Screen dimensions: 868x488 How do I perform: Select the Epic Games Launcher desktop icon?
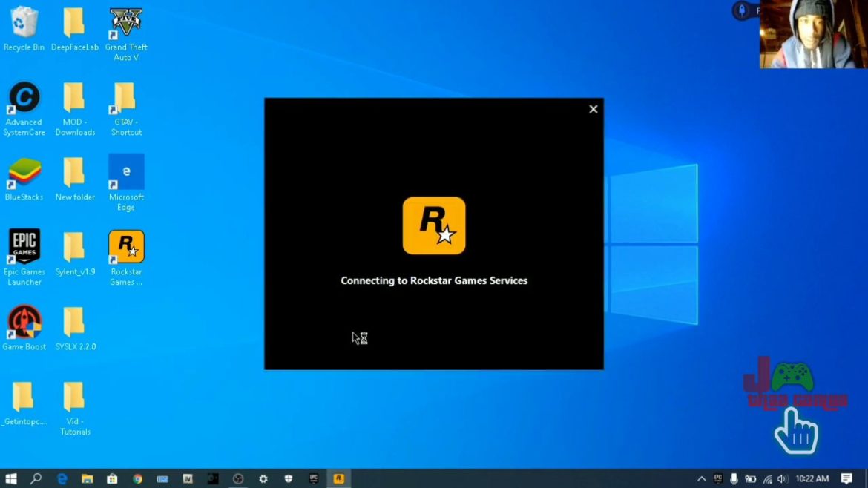24,248
